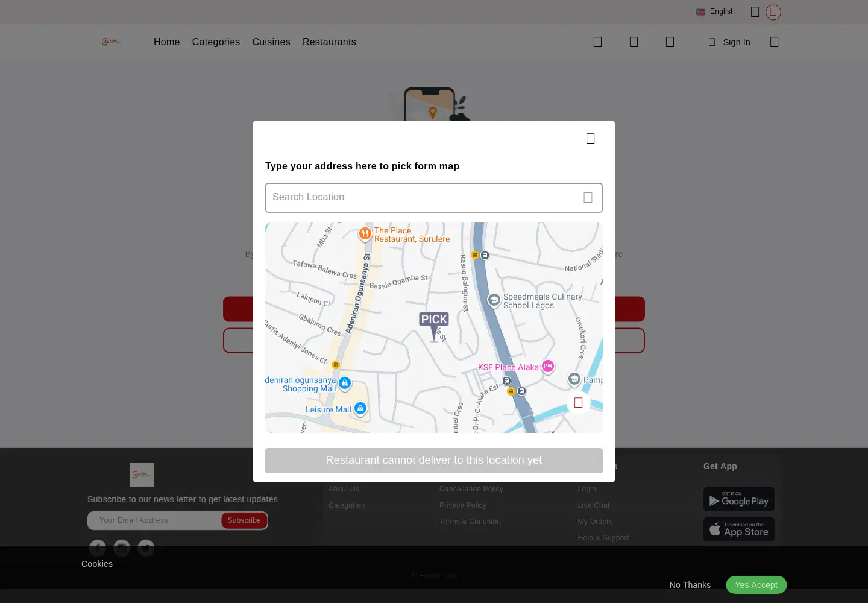Click 'Restaurant cannot deliver to this location yet' button
This screenshot has height=603, width=868.
click(x=434, y=461)
